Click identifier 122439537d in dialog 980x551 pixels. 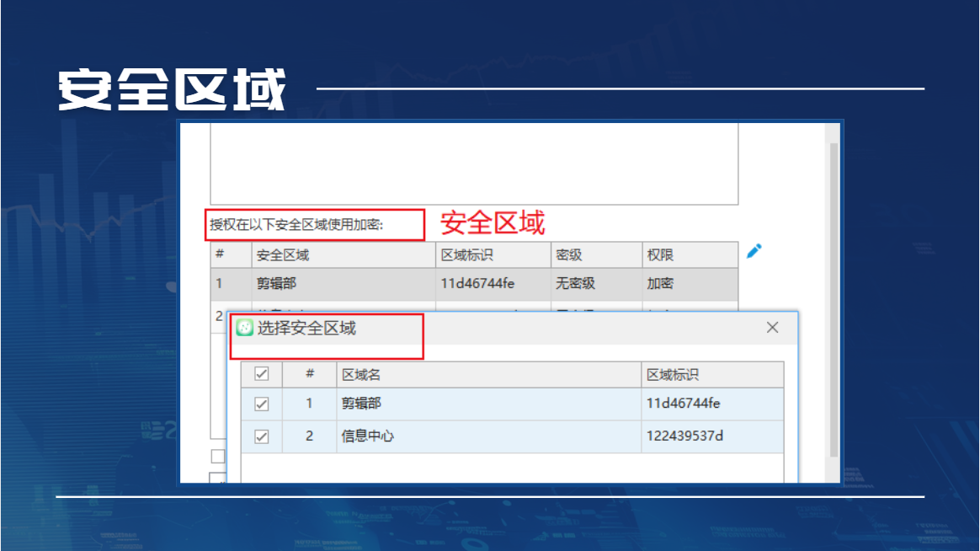[x=685, y=436]
